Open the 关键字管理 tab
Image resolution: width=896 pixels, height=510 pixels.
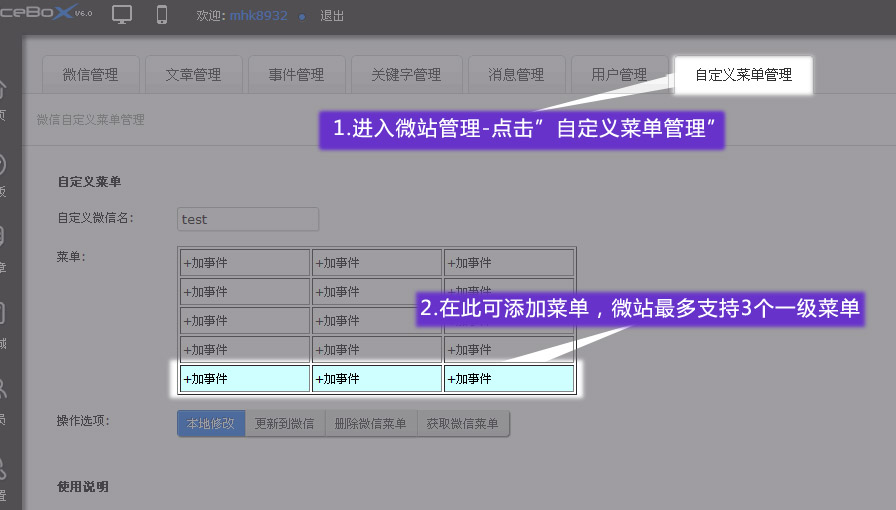pos(405,75)
